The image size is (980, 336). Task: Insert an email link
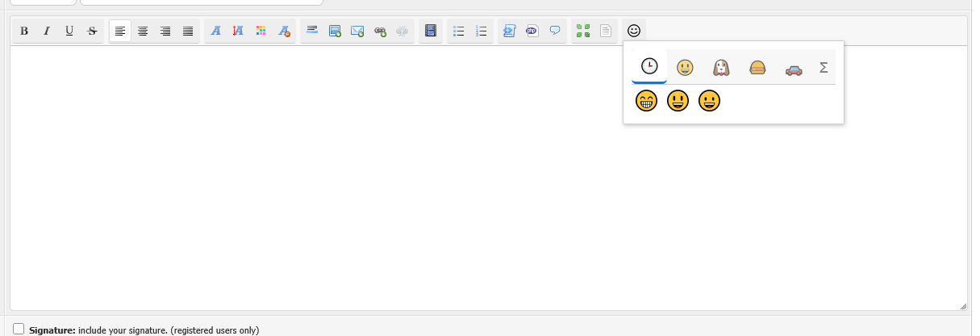click(357, 31)
